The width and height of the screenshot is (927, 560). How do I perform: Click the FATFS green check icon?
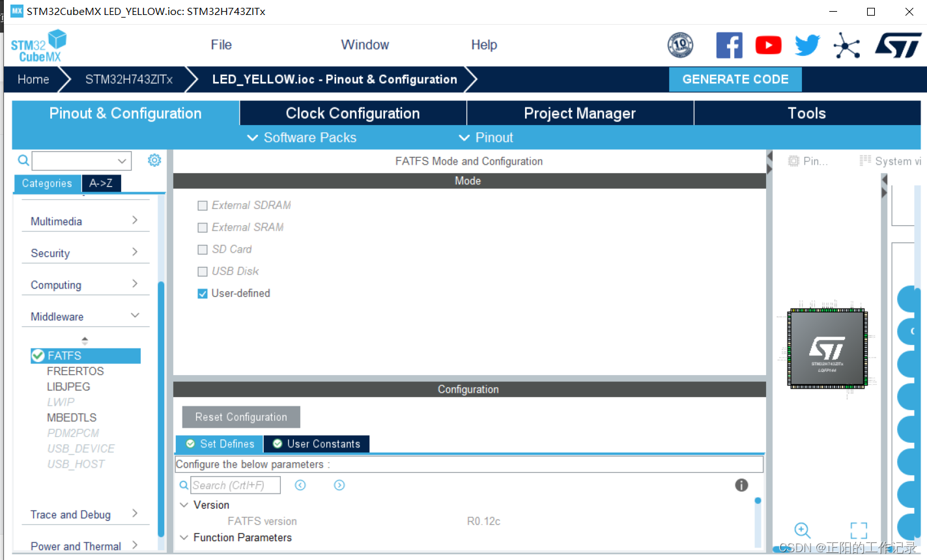pos(38,356)
